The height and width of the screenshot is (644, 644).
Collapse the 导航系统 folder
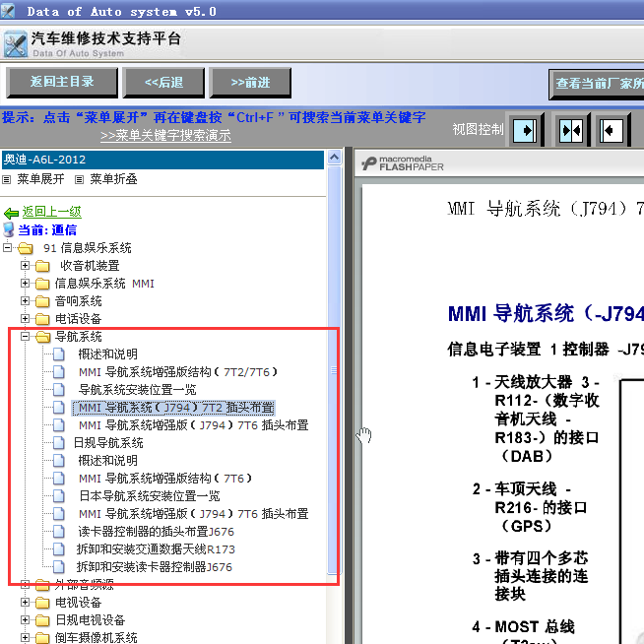coord(25,337)
